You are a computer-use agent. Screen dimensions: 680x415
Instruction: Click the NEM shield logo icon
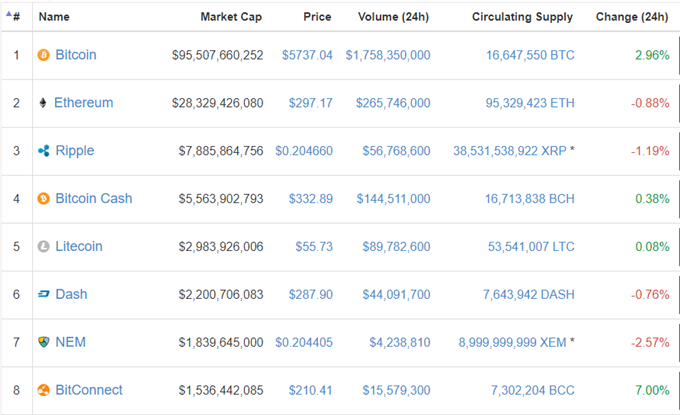pos(43,342)
